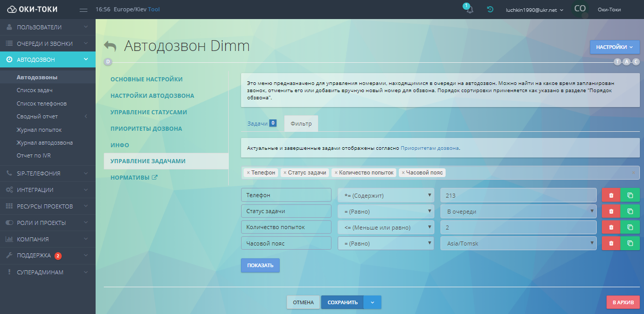Remove the Телефон tag from filter field
This screenshot has width=644, height=314.
pos(248,173)
